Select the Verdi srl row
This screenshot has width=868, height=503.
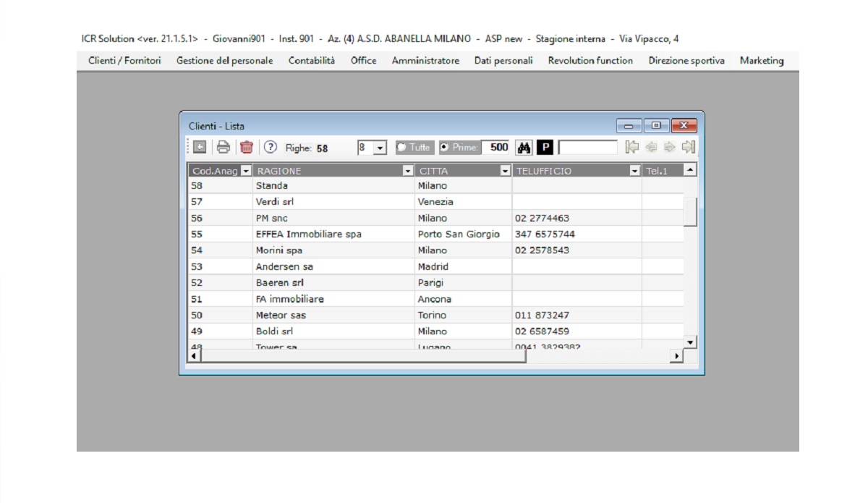click(x=436, y=202)
